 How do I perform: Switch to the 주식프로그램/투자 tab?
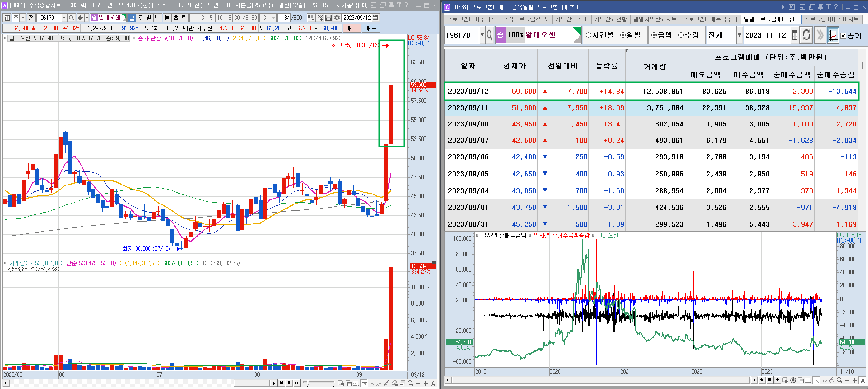point(526,19)
